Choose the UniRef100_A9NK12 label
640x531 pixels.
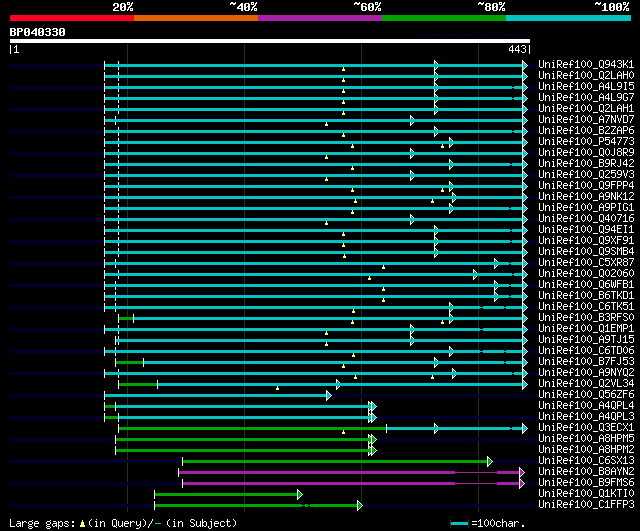pos(586,197)
